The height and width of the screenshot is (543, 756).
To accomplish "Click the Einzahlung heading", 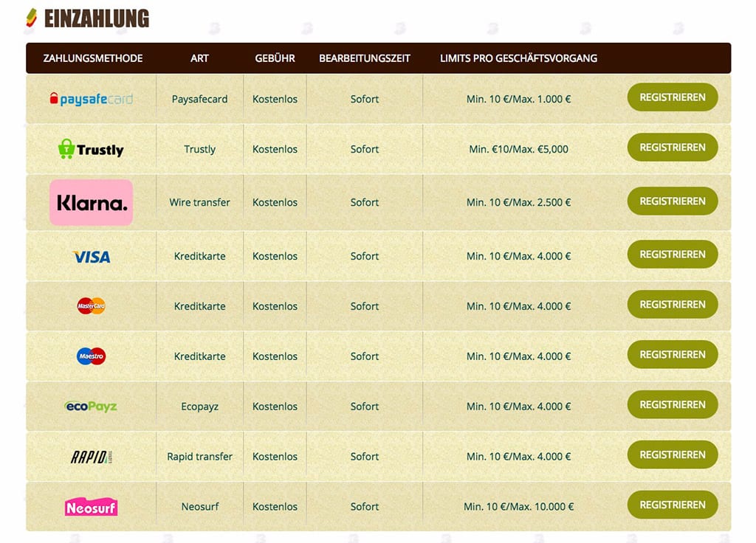I will point(96,18).
